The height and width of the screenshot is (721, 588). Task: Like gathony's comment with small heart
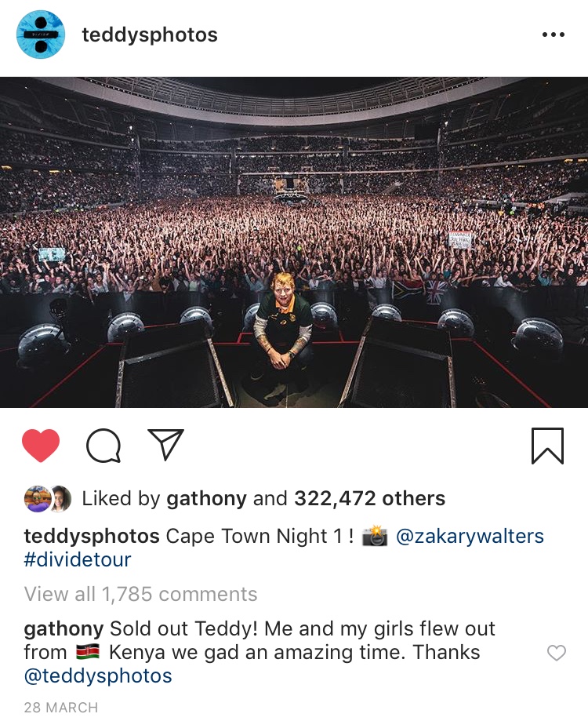pyautogui.click(x=556, y=653)
